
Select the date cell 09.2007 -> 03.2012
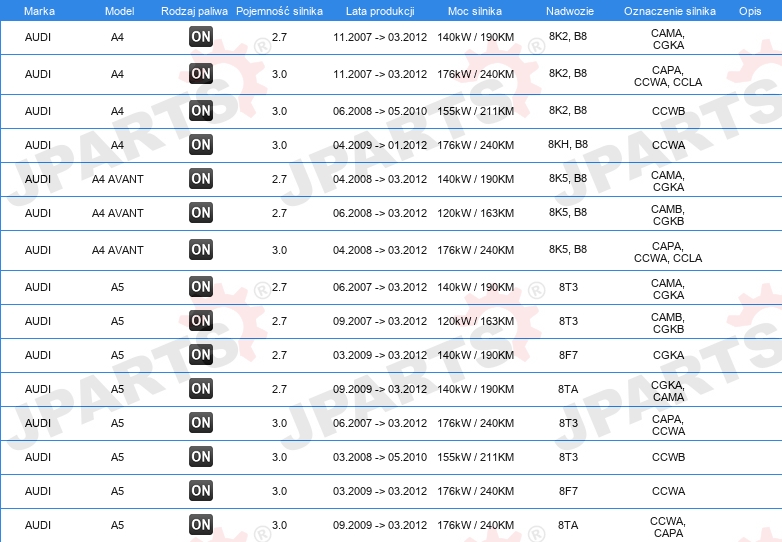pyautogui.click(x=380, y=321)
